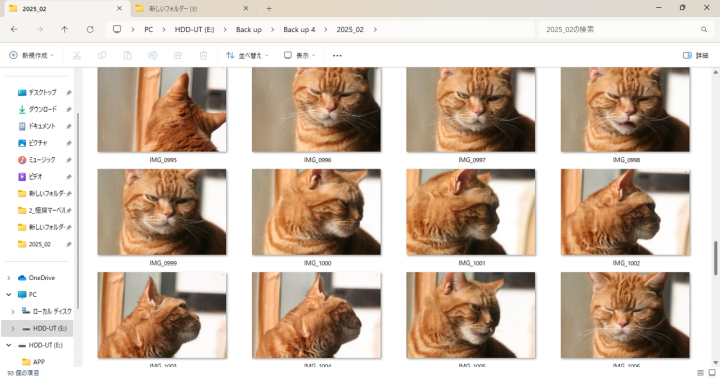
Task: Open the 並べ替え sort dropdown
Action: [247, 56]
